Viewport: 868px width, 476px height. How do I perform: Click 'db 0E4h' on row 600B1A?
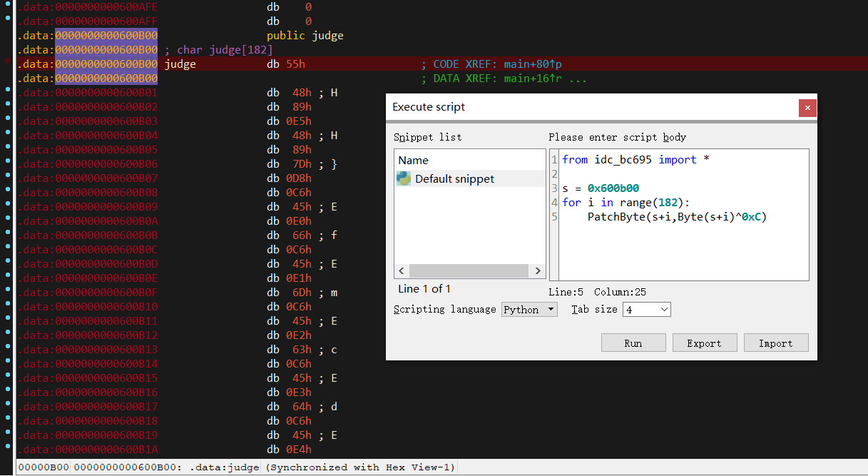tap(289, 450)
